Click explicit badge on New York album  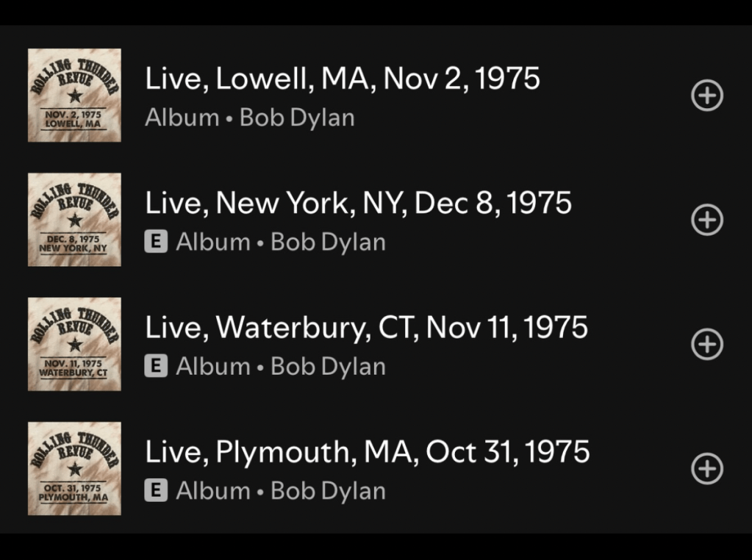pos(156,242)
